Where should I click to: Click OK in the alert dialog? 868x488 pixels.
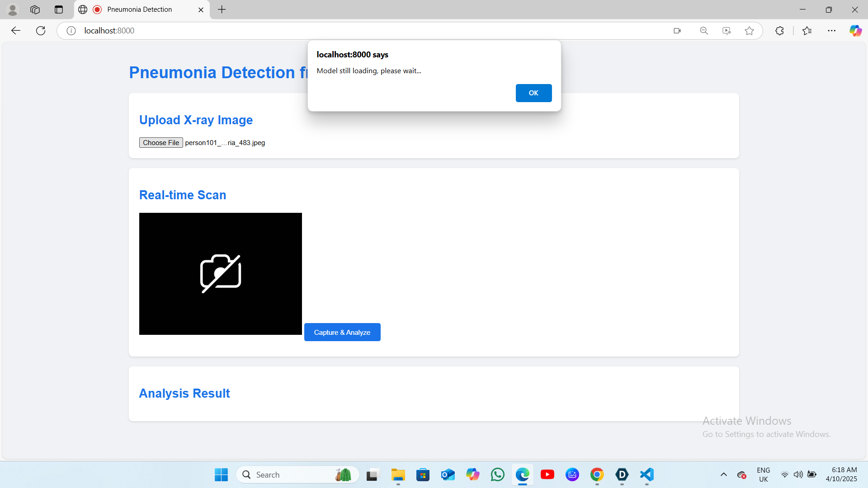tap(533, 93)
